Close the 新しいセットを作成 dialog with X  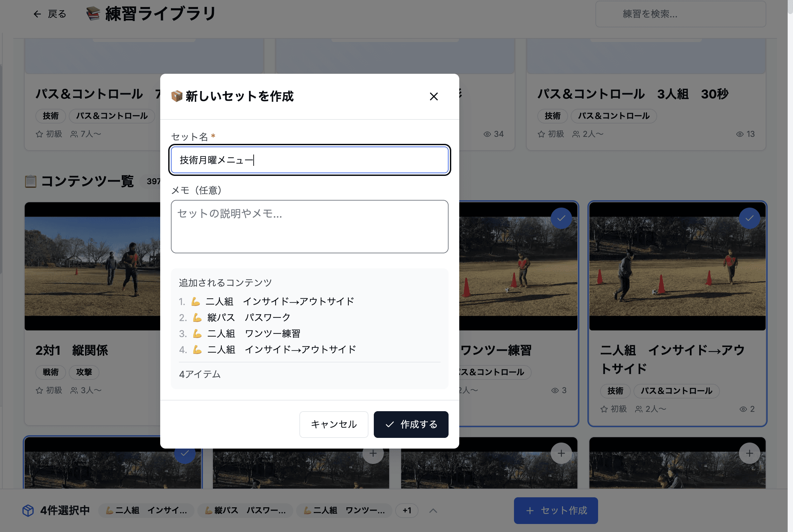pos(433,97)
